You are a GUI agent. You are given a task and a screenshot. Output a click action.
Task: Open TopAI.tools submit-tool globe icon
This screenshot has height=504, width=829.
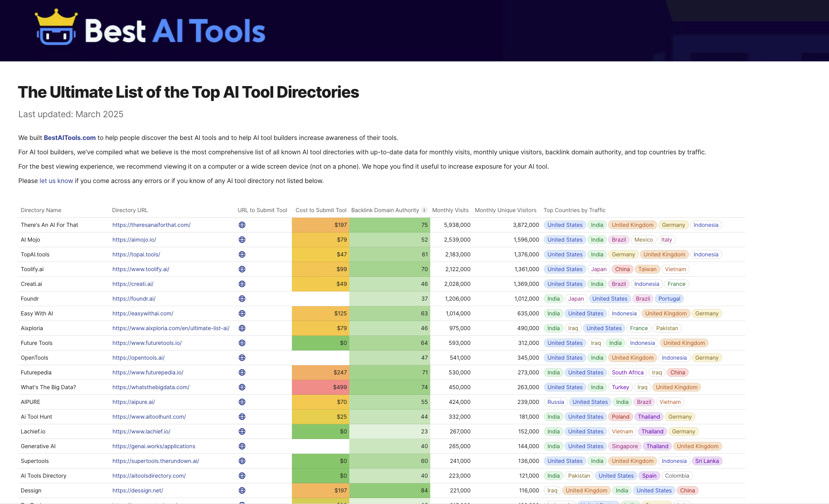242,254
